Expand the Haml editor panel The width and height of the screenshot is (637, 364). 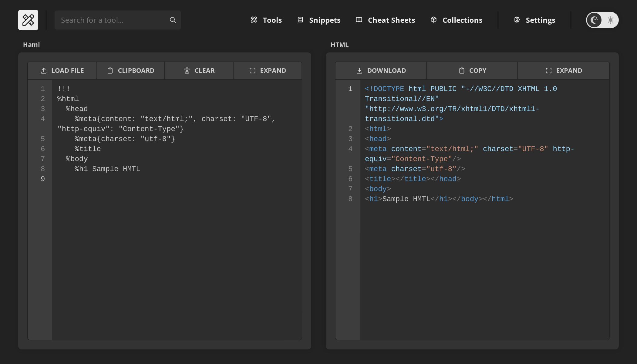pyautogui.click(x=268, y=71)
